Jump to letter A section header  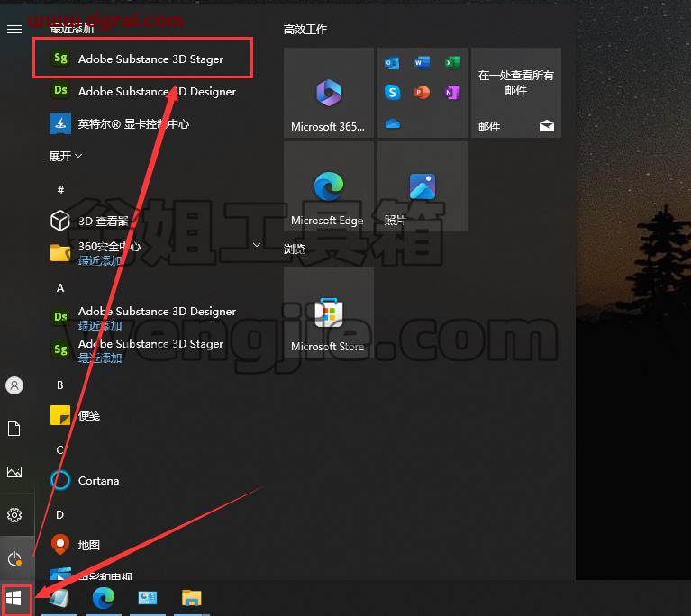(60, 288)
